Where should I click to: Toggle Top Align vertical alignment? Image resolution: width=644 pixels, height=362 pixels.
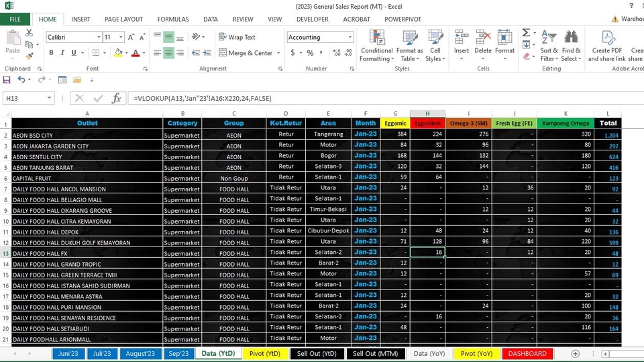[x=157, y=36]
